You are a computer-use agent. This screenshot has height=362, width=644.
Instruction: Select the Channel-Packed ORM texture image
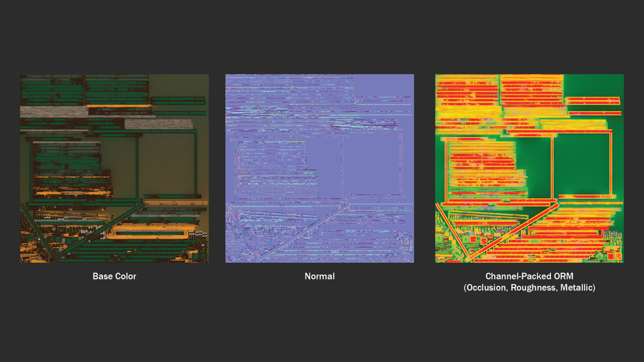click(x=529, y=168)
